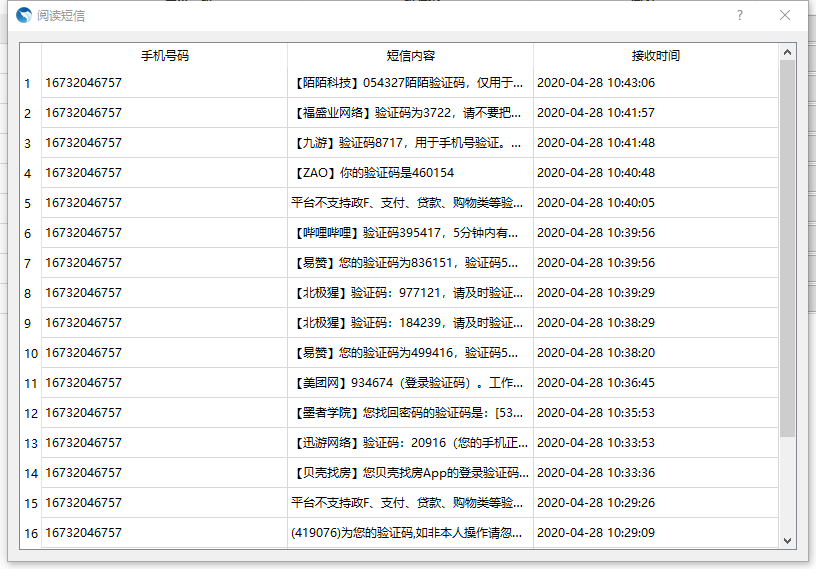
Task: Click the scrollbar up arrow
Action: pyautogui.click(x=787, y=52)
